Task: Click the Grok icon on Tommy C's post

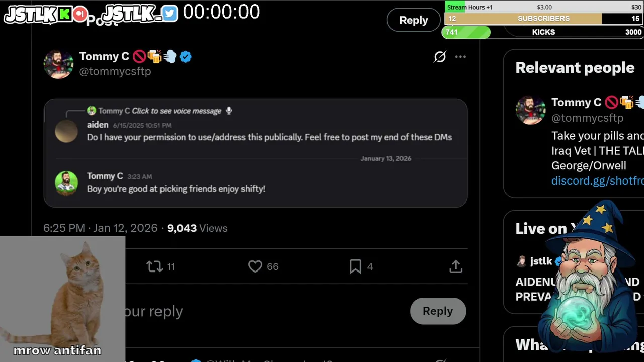Action: coord(440,57)
